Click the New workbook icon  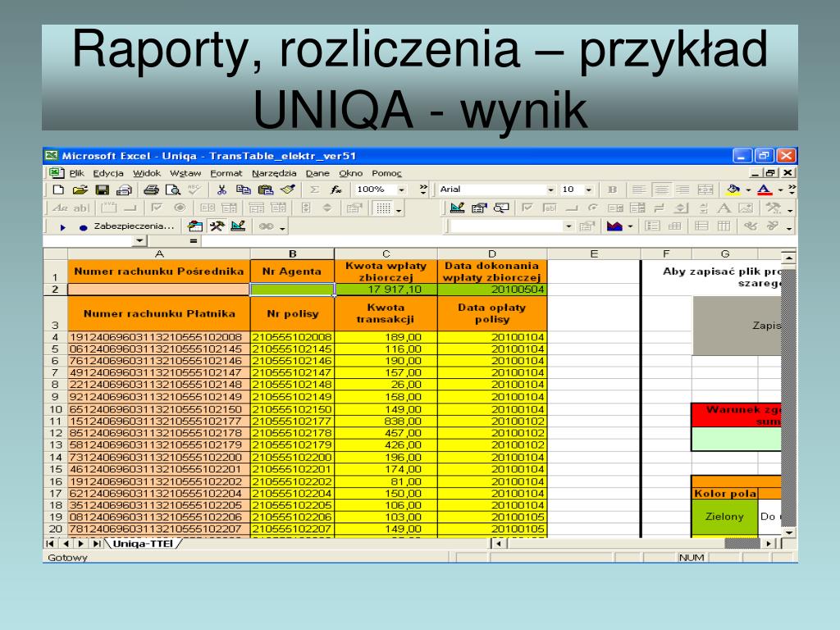pyautogui.click(x=58, y=189)
